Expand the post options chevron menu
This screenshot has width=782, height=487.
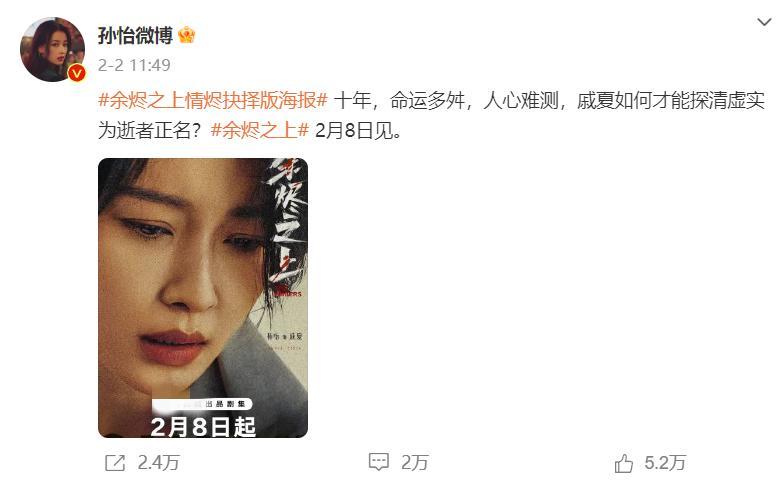point(764,22)
